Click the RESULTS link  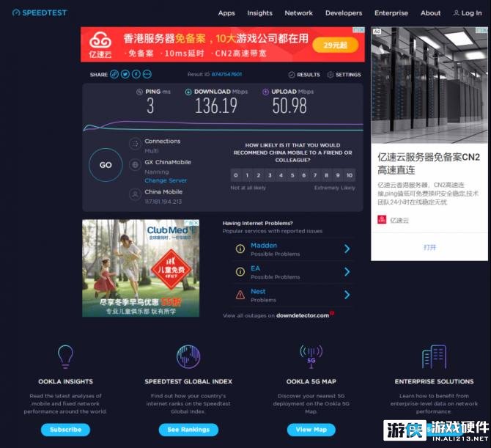coord(309,75)
